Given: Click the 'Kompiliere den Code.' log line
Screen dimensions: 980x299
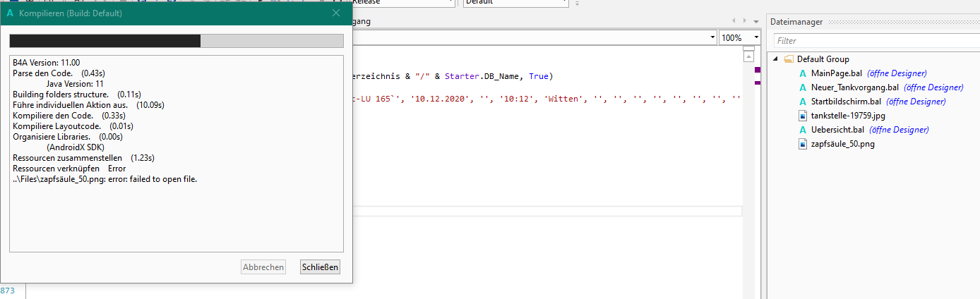Looking at the screenshot, I should coord(69,116).
